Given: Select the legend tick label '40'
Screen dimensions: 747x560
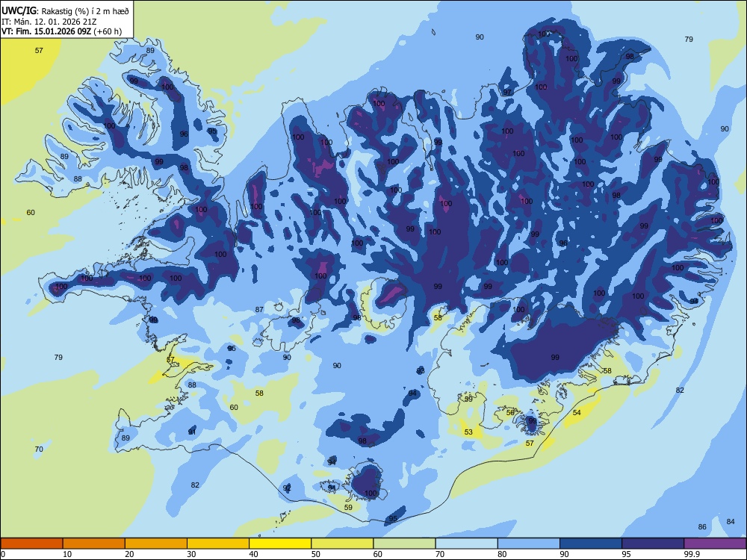Looking at the screenshot, I should point(253,554).
